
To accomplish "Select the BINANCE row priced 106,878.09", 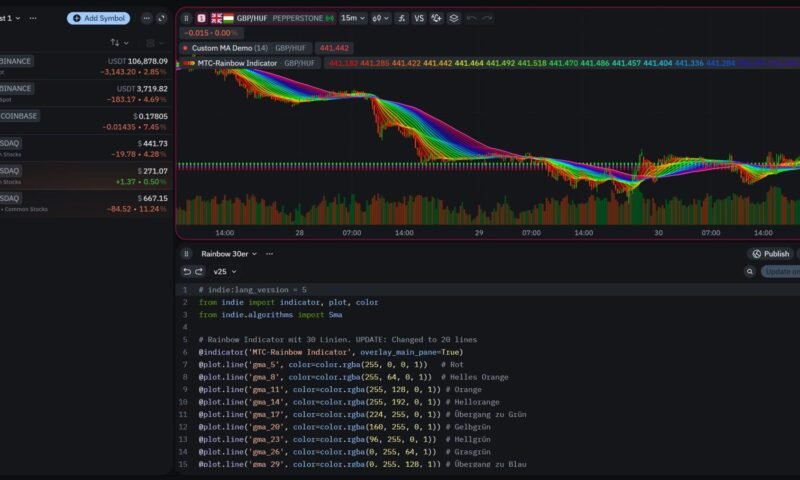I will (x=84, y=66).
